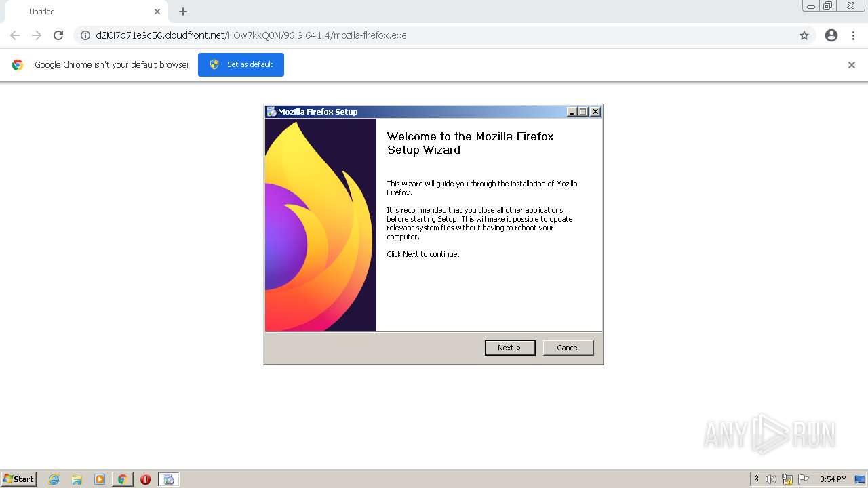Open the network tray icon
This screenshot has height=488, width=868.
coord(787,479)
